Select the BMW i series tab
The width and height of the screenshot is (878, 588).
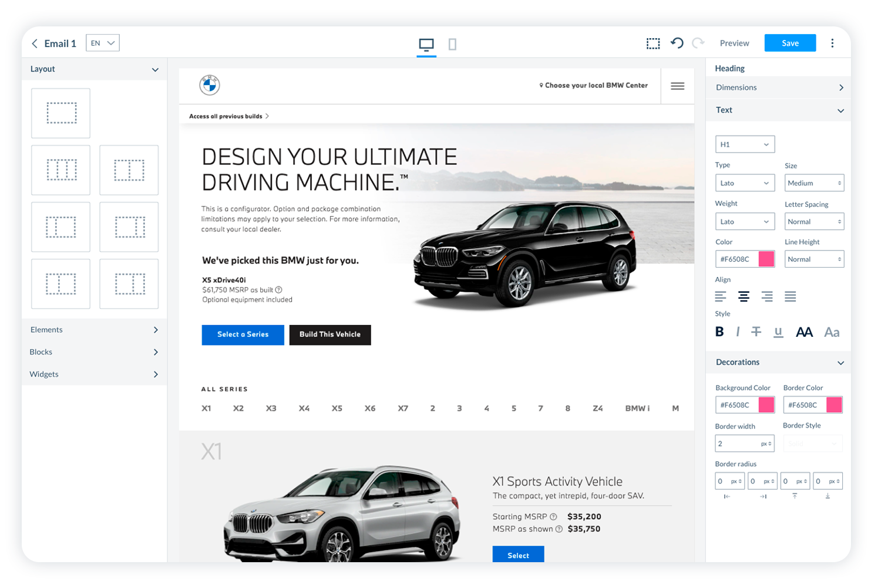click(x=637, y=408)
